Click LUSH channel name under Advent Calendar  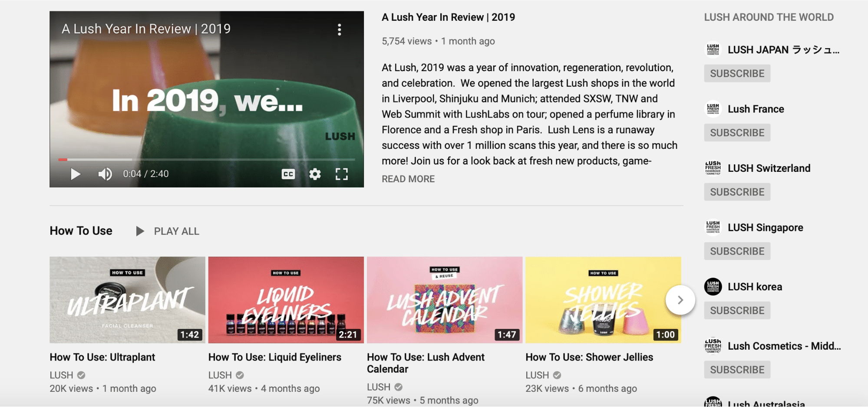click(x=379, y=387)
